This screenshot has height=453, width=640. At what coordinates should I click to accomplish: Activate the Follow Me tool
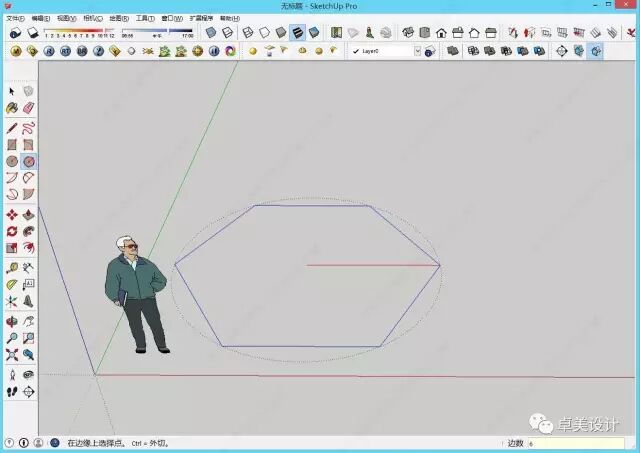point(29,231)
